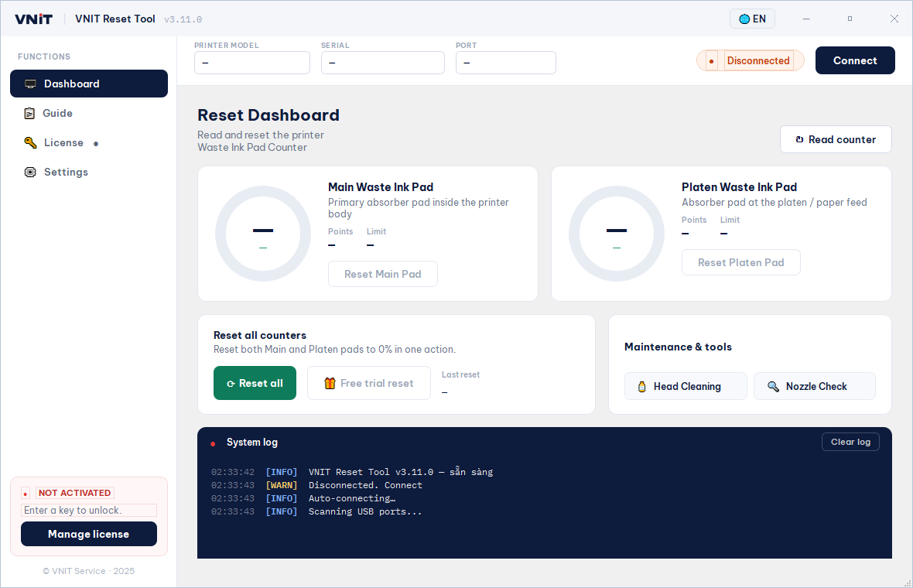Click Reset Main Pad button
The height and width of the screenshot is (588, 913).
click(x=382, y=274)
